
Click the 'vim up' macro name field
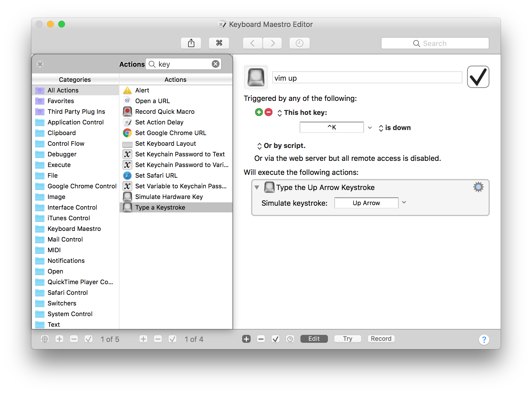367,78
